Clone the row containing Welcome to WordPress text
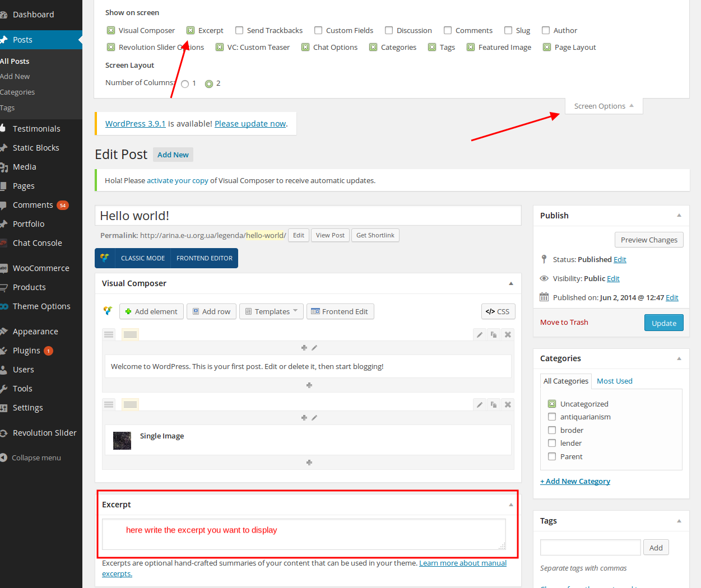 point(494,334)
